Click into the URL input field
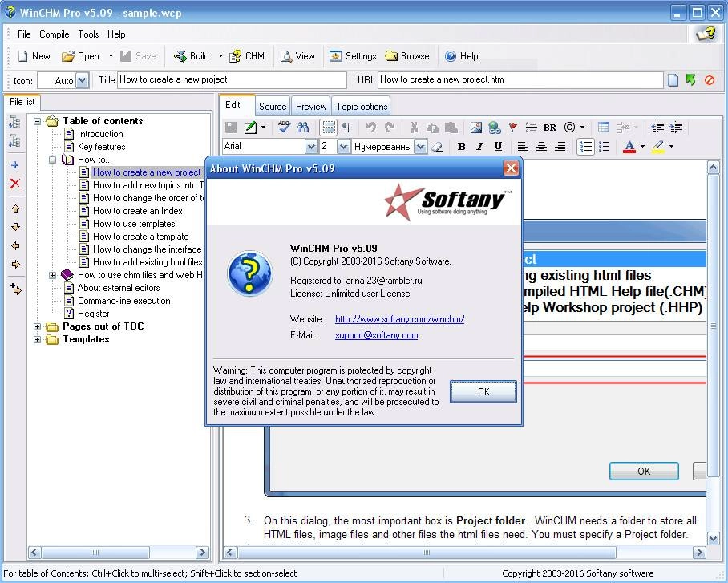This screenshot has height=583, width=728. click(520, 80)
